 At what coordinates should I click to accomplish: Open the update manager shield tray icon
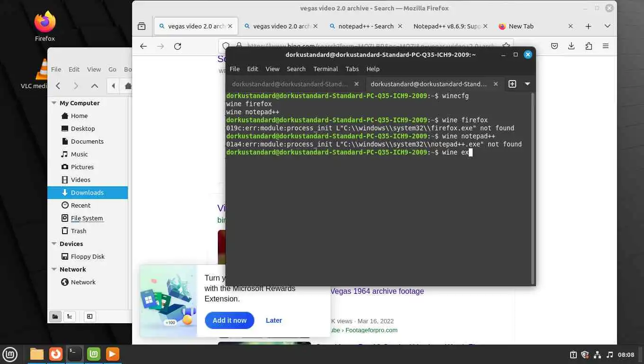coord(585,355)
